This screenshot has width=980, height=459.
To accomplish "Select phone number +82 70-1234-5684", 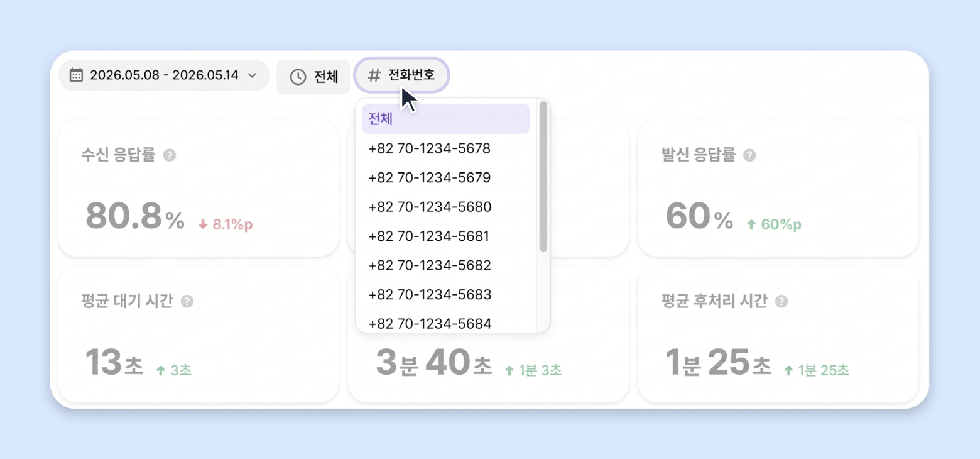I will (x=446, y=322).
